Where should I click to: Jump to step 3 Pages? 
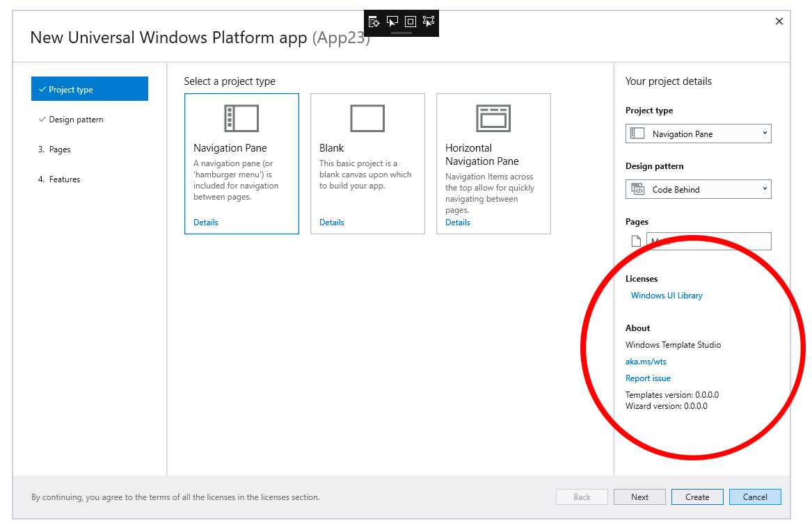[x=54, y=150]
